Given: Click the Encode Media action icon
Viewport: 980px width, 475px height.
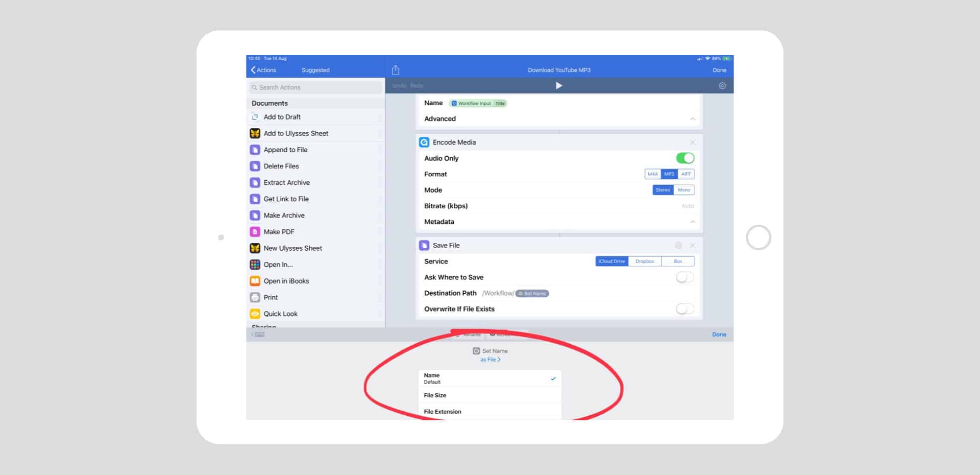Looking at the screenshot, I should tap(424, 142).
